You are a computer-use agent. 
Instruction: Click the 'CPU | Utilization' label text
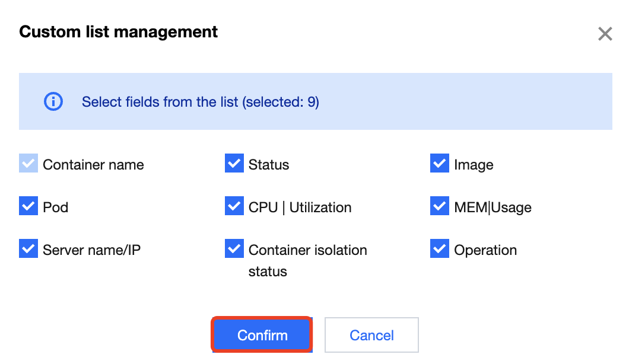(300, 207)
